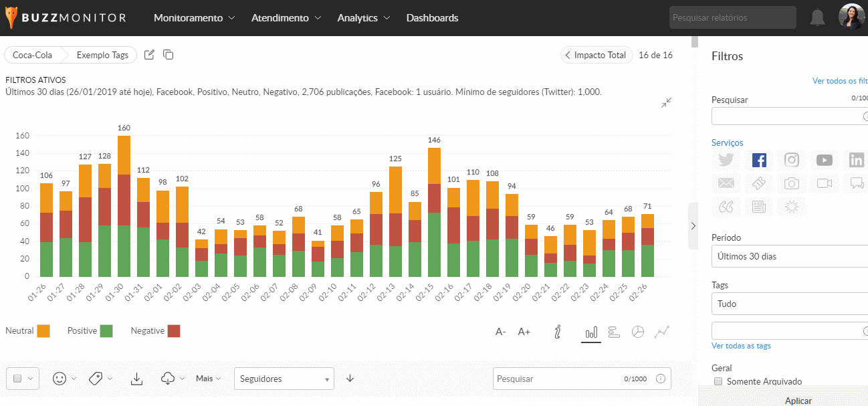Open the Período dropdown showing Últimos 30 dias

(789, 256)
